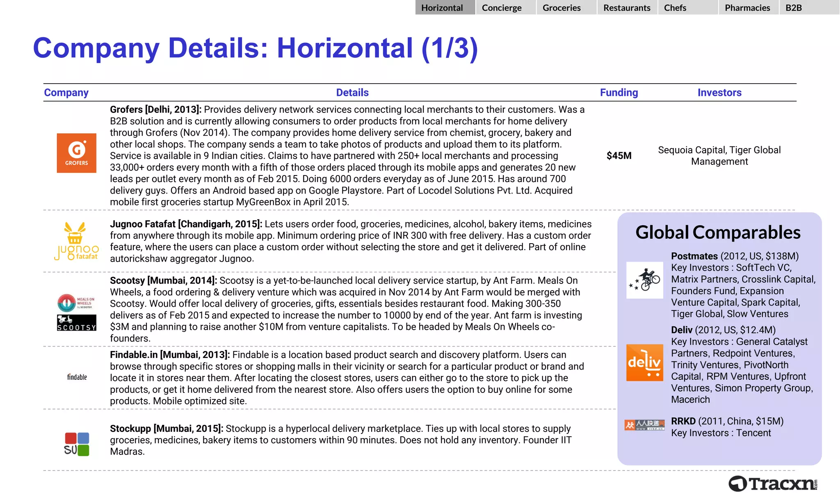Click the Tracxn logo at bottom
Screen dimensions: 840x504
tap(773, 484)
